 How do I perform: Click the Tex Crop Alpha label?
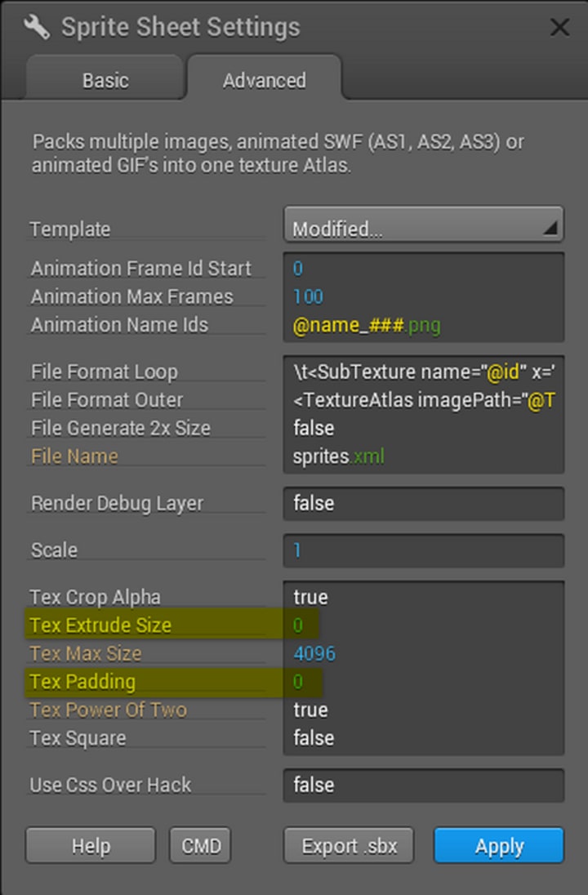coord(96,597)
